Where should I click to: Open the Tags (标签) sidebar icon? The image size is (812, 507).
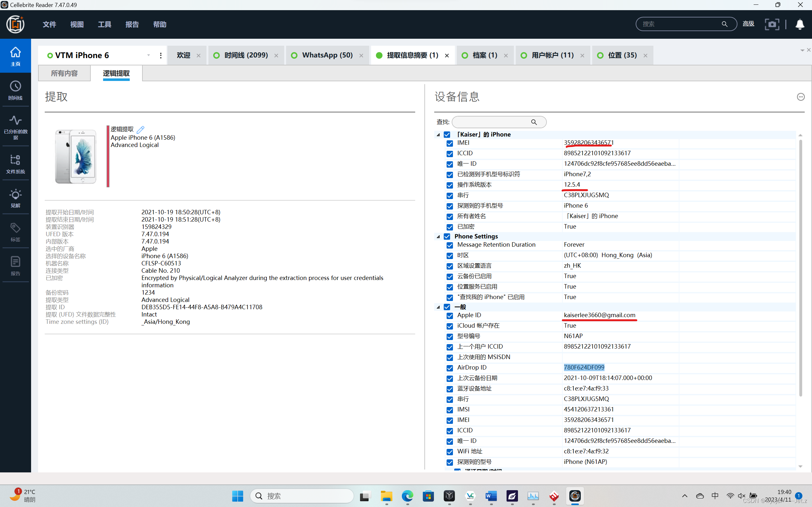click(16, 232)
